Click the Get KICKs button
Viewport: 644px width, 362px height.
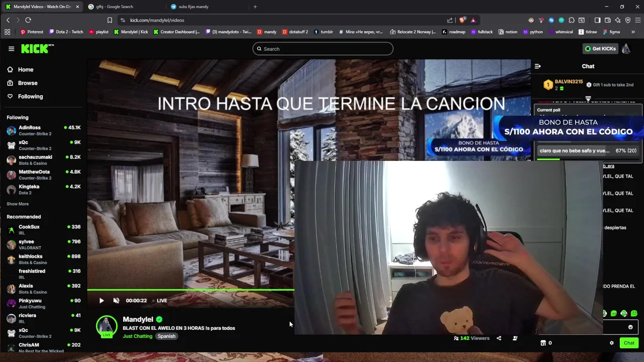tap(600, 49)
